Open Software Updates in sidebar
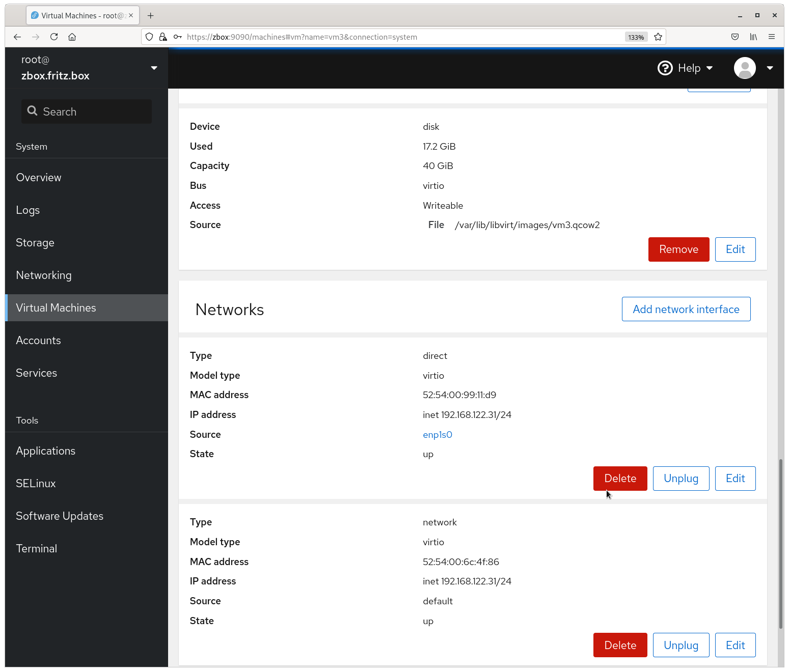Screen dimensions: 789x672 [87, 516]
